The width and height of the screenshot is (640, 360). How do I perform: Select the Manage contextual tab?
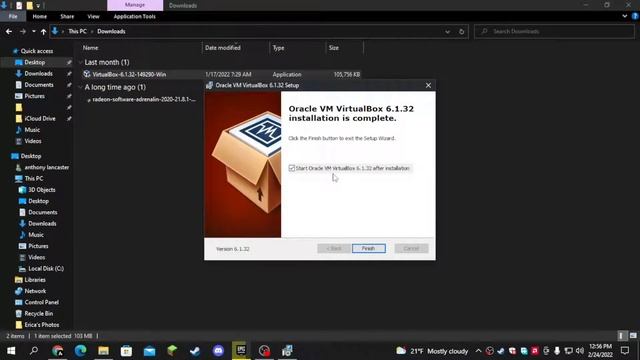pos(135,5)
